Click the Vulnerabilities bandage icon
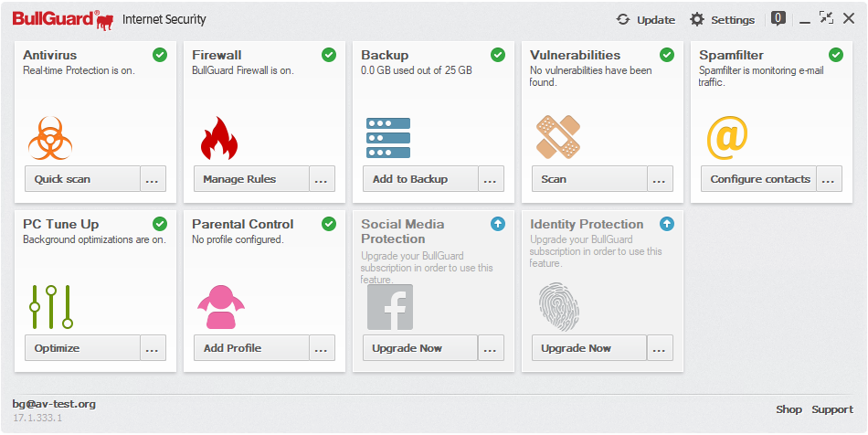 click(557, 137)
